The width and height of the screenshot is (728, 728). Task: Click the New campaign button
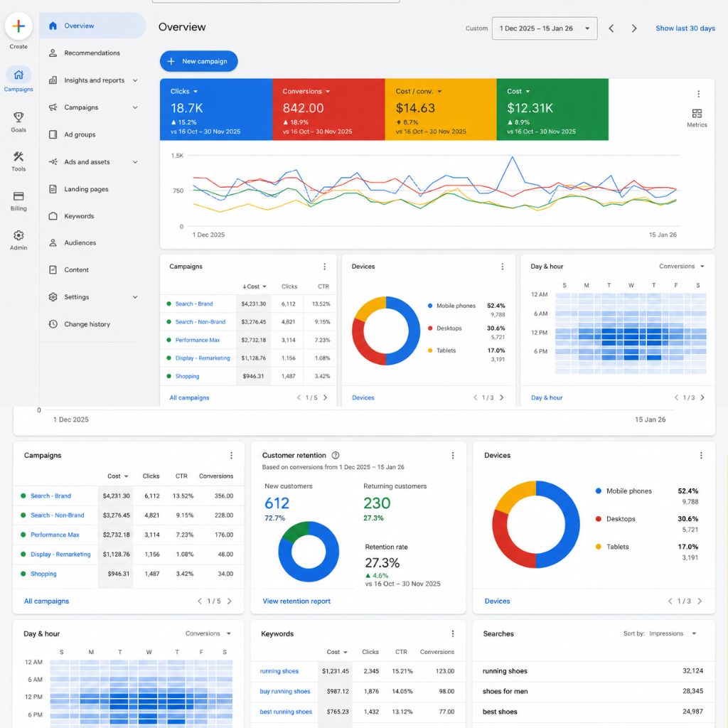[199, 61]
